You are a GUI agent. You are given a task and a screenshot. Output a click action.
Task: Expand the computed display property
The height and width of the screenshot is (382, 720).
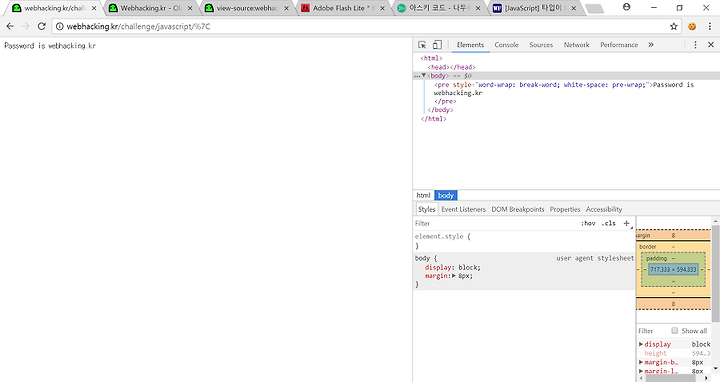(641, 344)
